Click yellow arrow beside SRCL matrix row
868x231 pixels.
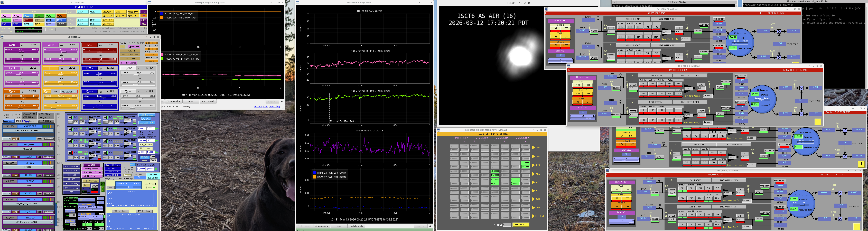click(x=533, y=182)
